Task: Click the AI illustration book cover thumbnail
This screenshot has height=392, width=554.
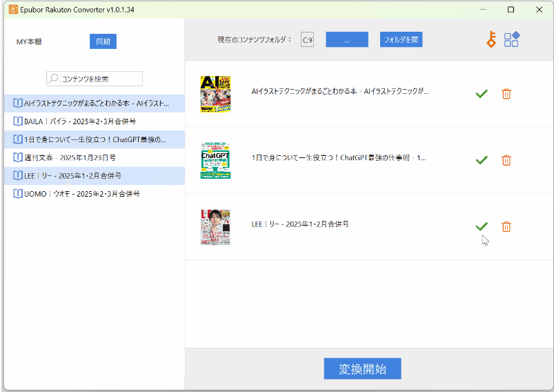Action: [x=215, y=94]
